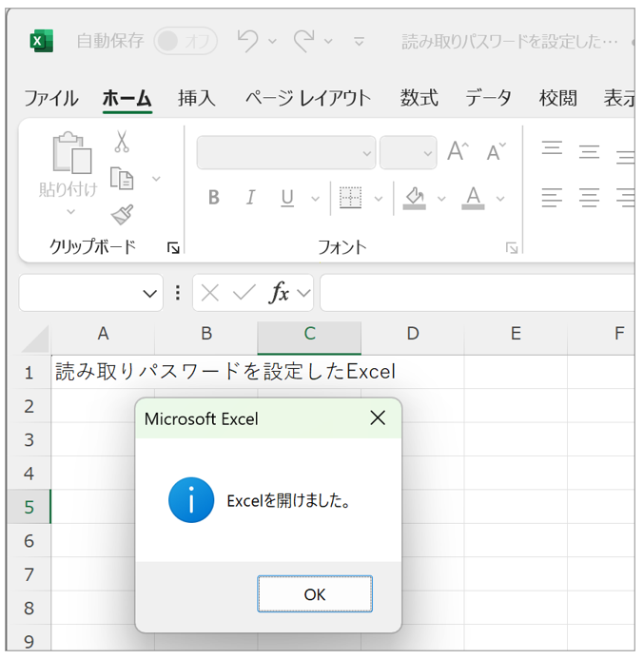This screenshot has width=644, height=659.
Task: Click the formula bar Cancel X icon
Action: [x=210, y=293]
